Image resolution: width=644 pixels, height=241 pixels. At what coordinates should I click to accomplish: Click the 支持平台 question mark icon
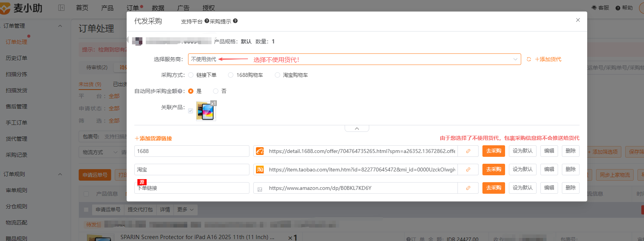point(207,21)
